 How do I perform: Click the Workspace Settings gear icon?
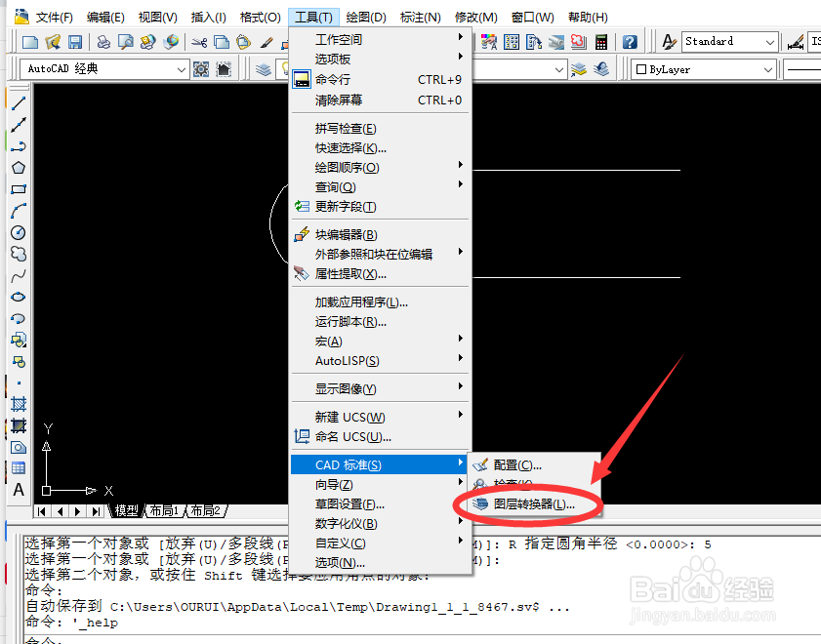pos(201,69)
